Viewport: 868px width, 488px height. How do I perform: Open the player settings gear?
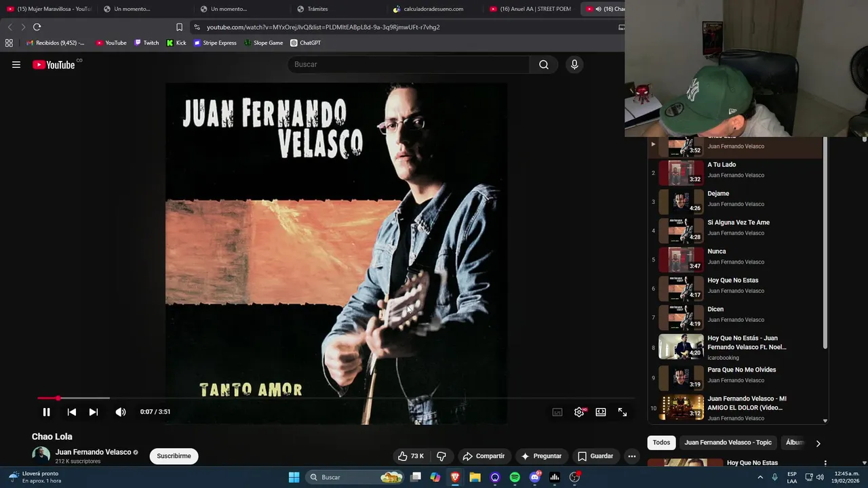click(x=579, y=412)
